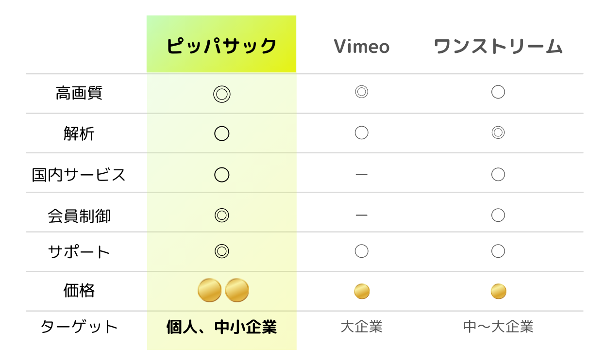Screen dimensions: 607x364
Task: Click Vimeo's single gold coin icon
Action: pos(362,291)
